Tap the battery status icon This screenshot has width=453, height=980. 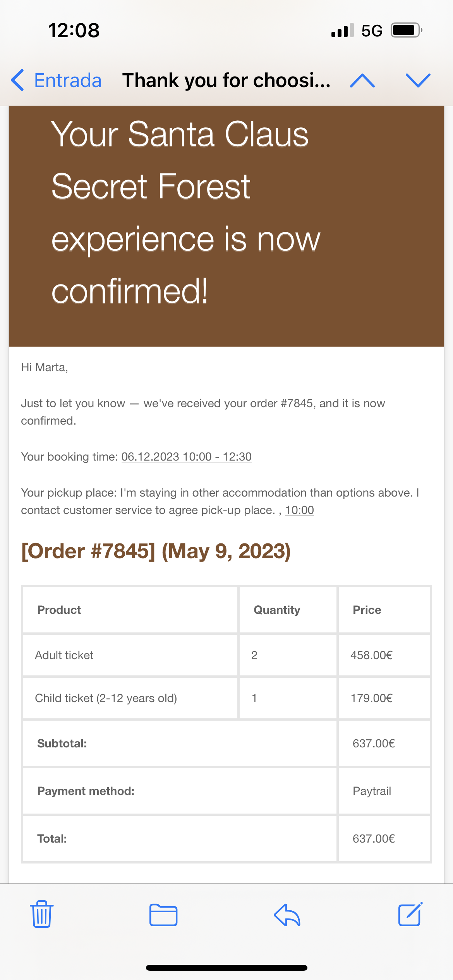pyautogui.click(x=406, y=30)
